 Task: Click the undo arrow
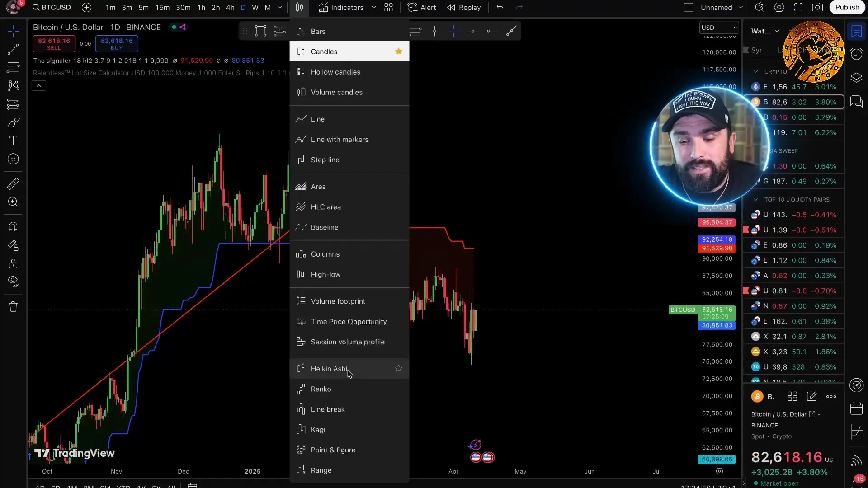coord(500,7)
